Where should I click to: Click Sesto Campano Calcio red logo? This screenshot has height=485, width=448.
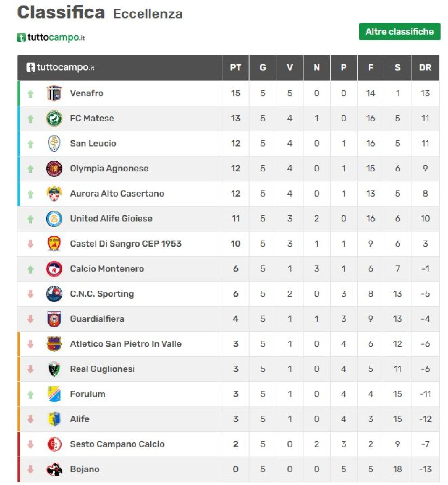point(54,444)
